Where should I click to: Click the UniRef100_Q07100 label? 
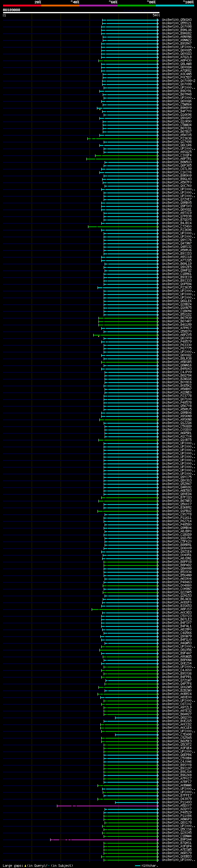coord(177,400)
